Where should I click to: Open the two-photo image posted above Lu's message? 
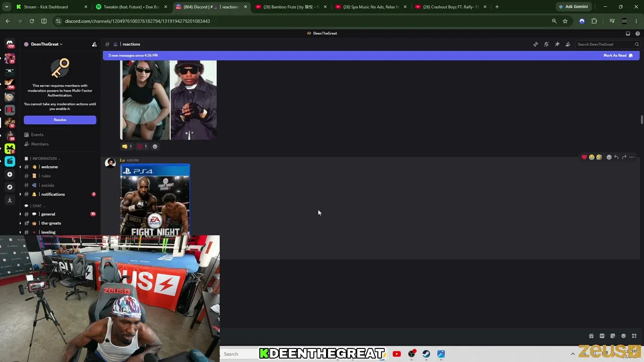coord(169,100)
